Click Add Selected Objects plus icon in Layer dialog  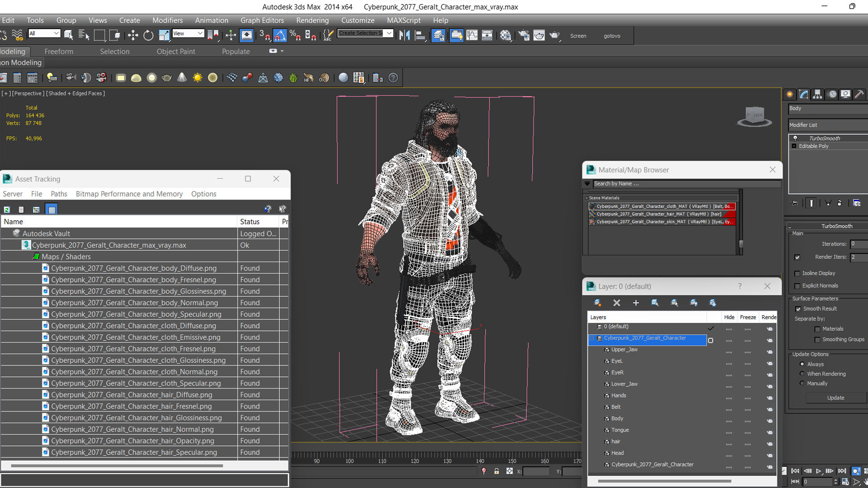coord(636,303)
